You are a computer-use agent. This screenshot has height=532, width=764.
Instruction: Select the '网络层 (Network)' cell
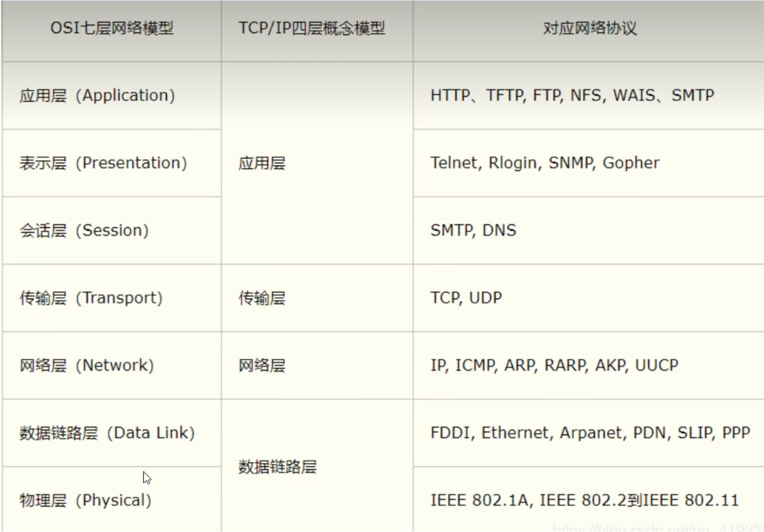tap(112, 365)
